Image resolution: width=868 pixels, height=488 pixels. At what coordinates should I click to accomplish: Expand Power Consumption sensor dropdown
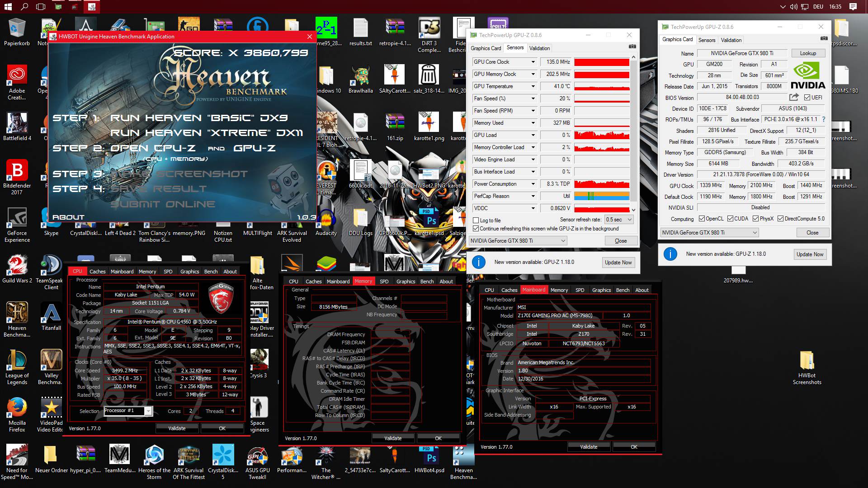click(x=533, y=184)
